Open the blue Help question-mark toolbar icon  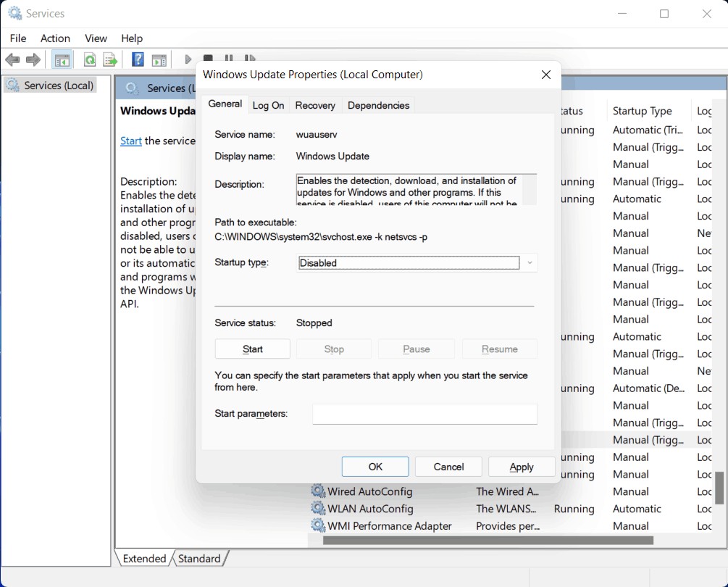coord(138,59)
